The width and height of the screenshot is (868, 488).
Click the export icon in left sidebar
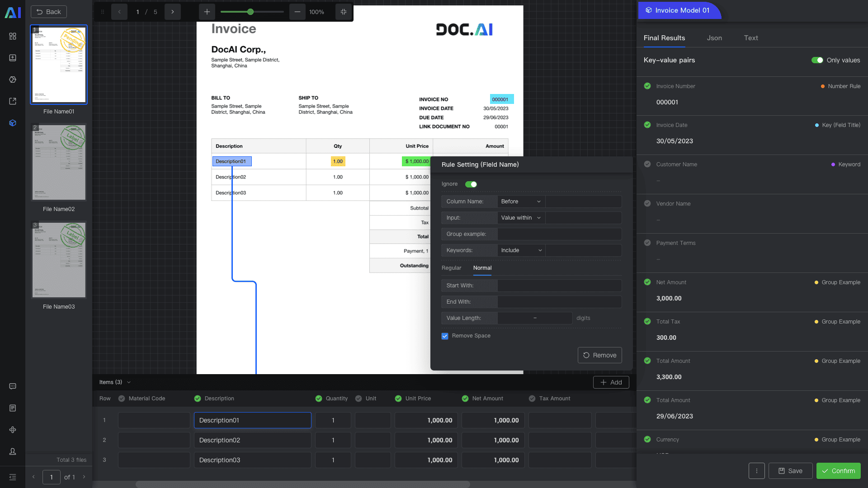tap(13, 101)
